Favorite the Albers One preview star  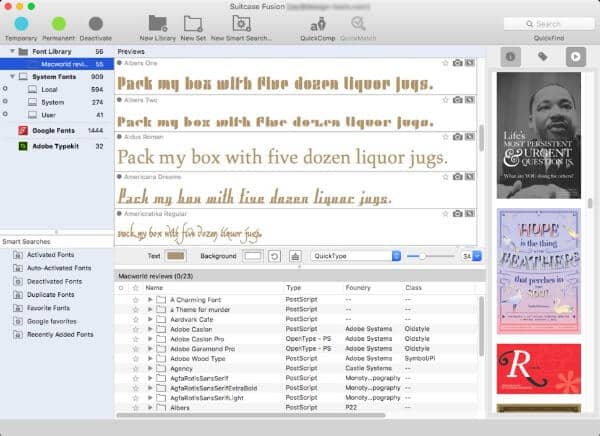coord(445,63)
